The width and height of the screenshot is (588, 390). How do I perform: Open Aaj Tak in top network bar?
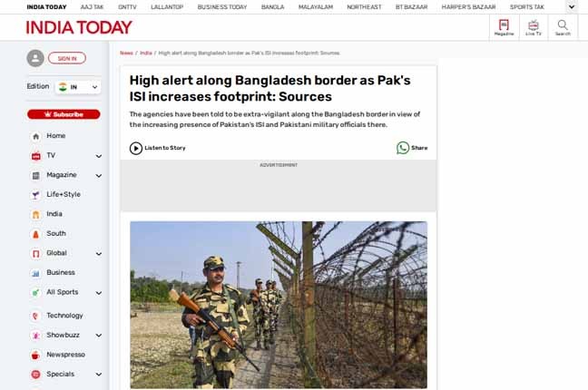click(92, 7)
